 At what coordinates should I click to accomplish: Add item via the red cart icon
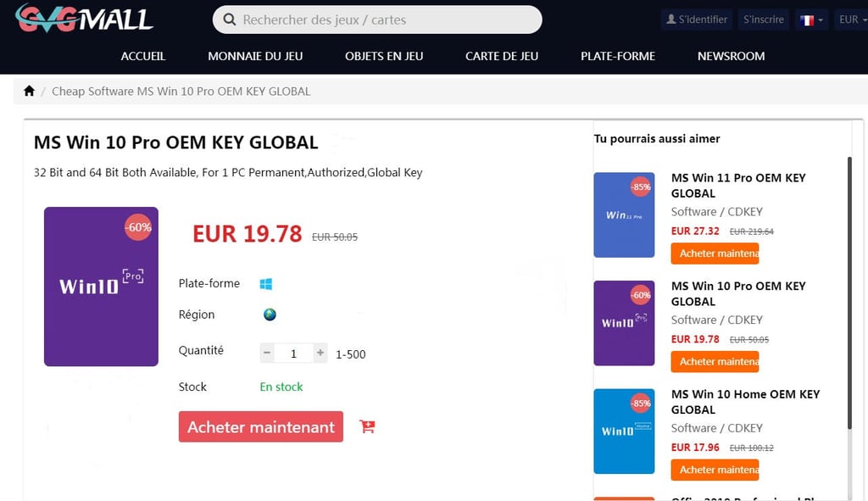point(367,426)
